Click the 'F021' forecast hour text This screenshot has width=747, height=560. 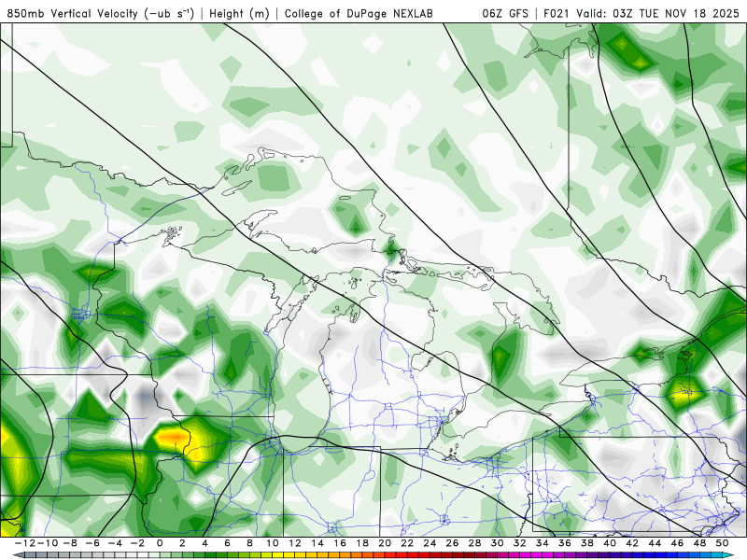point(557,13)
